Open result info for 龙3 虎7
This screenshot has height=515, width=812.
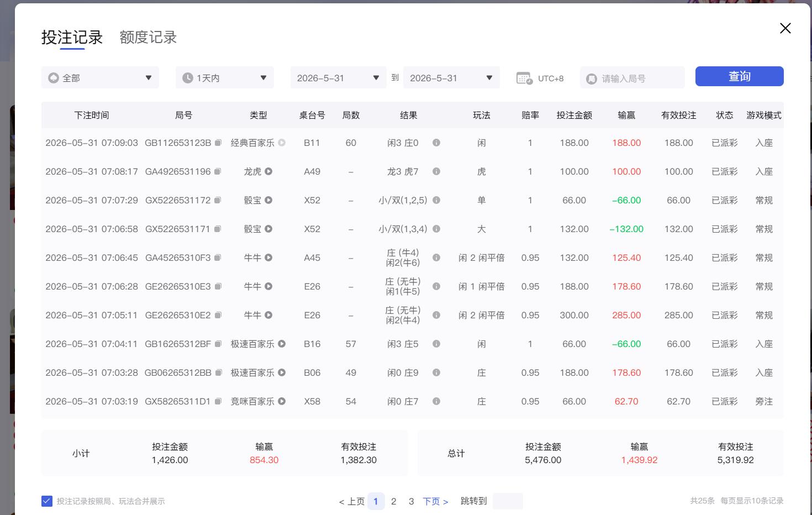pos(436,171)
